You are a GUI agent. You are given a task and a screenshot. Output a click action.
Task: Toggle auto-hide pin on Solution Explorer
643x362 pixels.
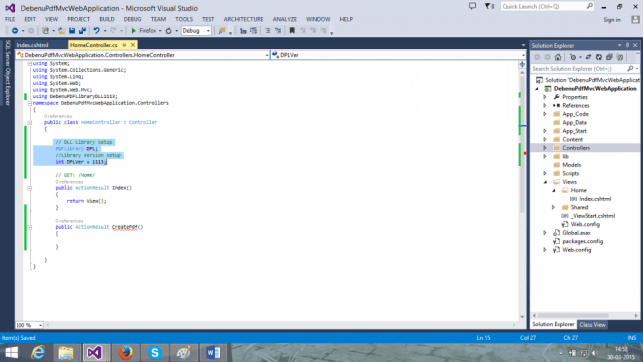(x=627, y=45)
